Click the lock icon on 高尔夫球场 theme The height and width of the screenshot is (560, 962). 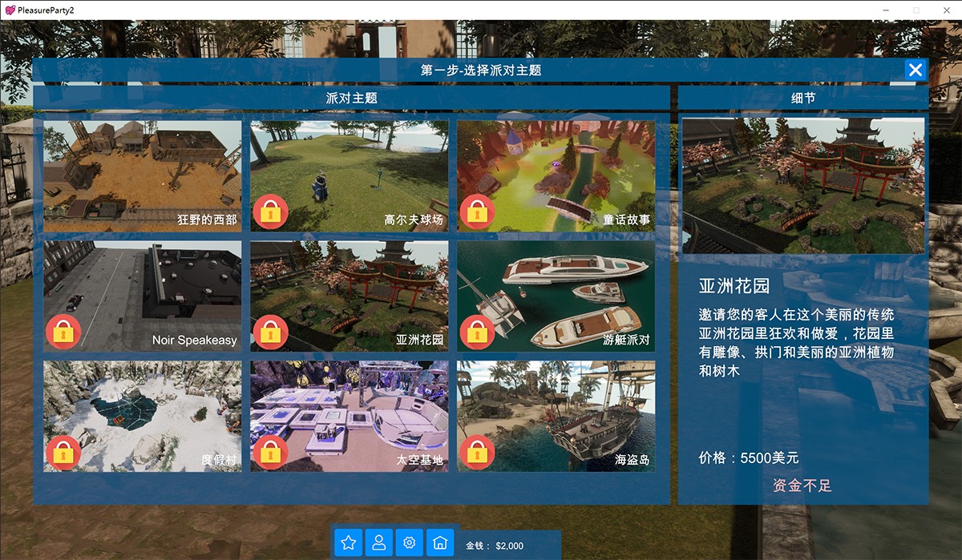coord(270,212)
